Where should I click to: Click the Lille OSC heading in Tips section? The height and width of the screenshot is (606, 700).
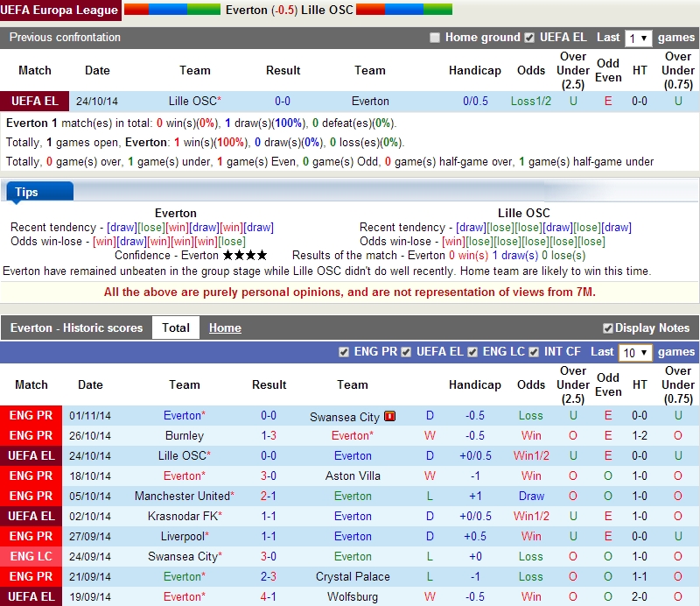523,213
